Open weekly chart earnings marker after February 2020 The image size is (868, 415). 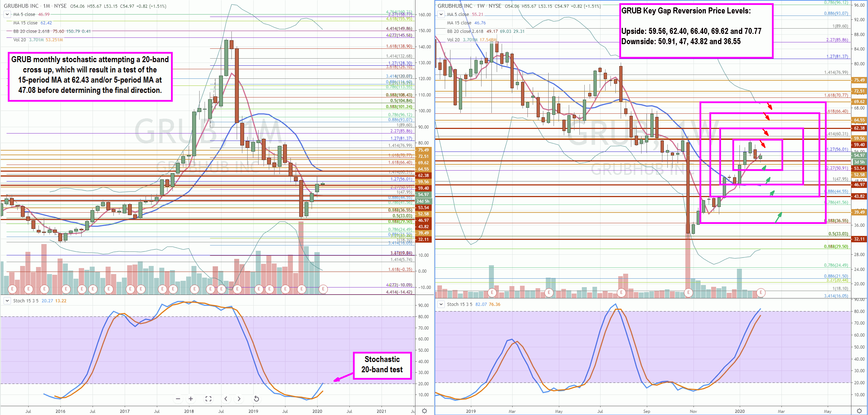click(761, 292)
